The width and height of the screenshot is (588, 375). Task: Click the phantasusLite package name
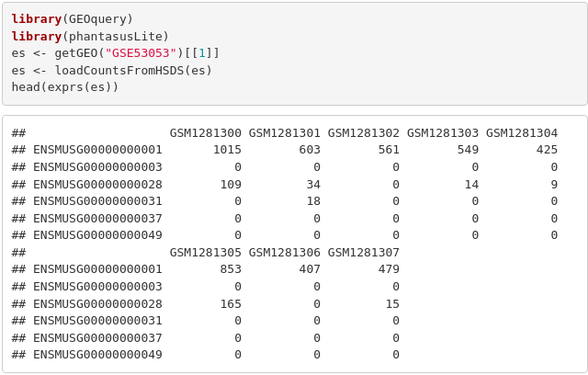tap(116, 37)
